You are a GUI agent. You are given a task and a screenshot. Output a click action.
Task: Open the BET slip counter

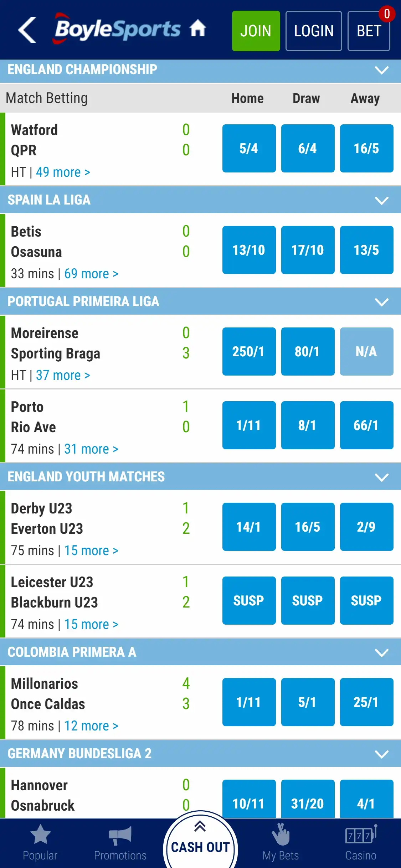pos(369,31)
